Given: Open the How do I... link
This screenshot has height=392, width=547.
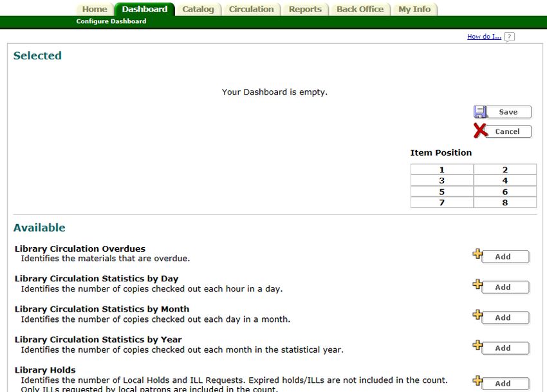Looking at the screenshot, I should tap(484, 36).
